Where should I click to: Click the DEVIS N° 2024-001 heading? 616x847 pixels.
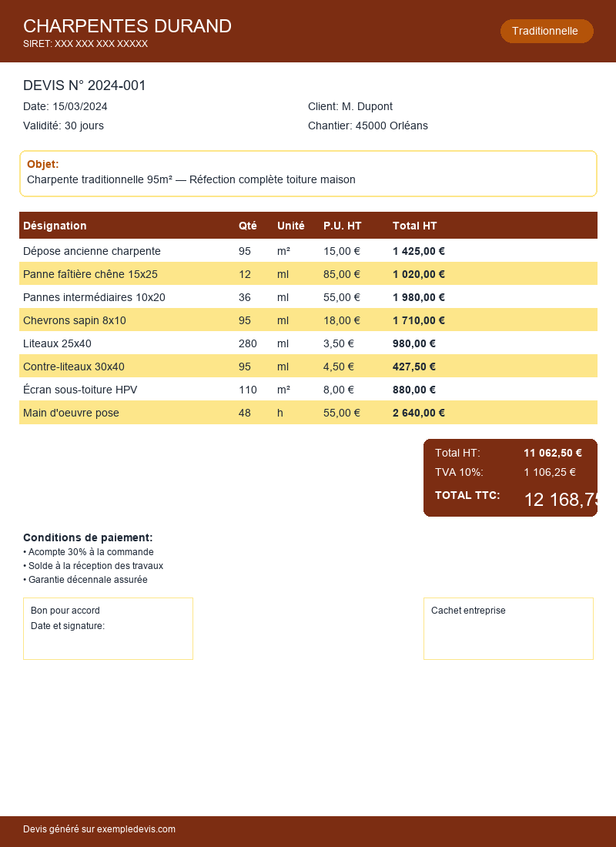(x=85, y=85)
